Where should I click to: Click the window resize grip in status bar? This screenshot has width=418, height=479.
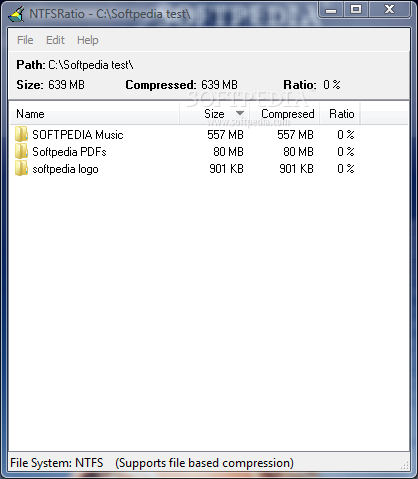click(404, 465)
